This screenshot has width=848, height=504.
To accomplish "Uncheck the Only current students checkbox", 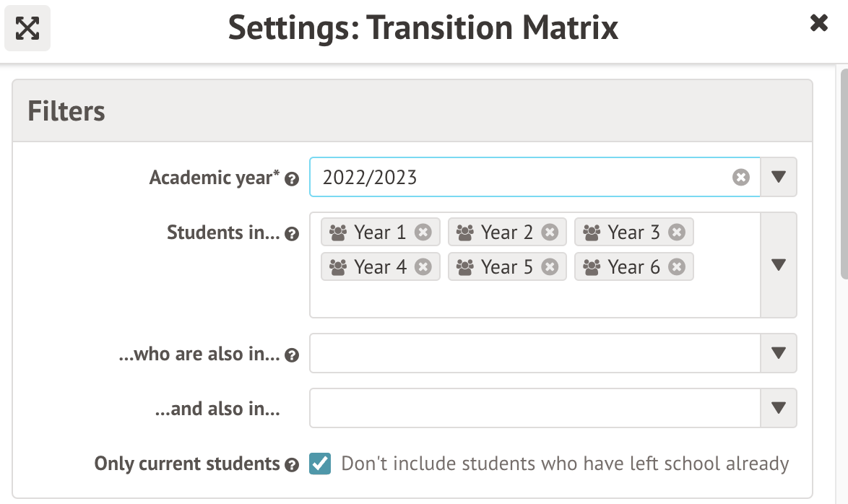I will pos(320,464).
